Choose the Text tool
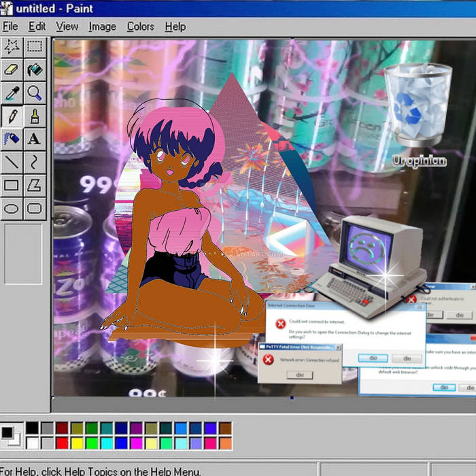Image resolution: width=476 pixels, height=476 pixels. click(x=35, y=139)
